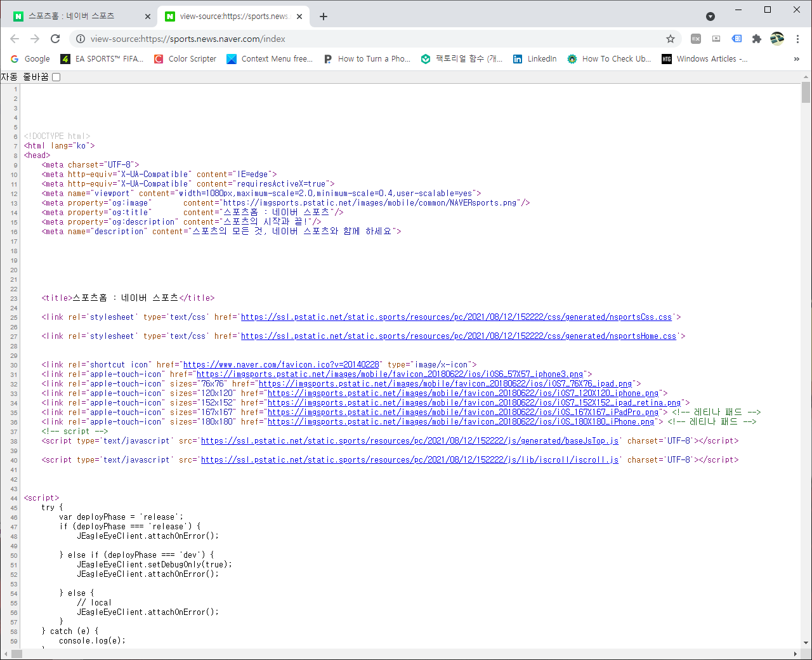This screenshot has width=812, height=660.
Task: Click the vertical scrollbar down arrow
Action: 806,643
